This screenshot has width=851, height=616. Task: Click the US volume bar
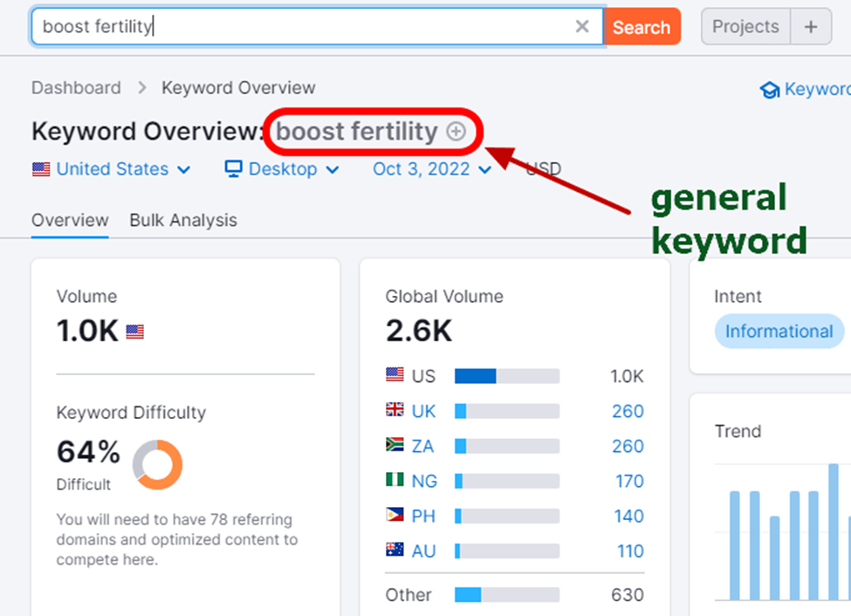point(506,376)
